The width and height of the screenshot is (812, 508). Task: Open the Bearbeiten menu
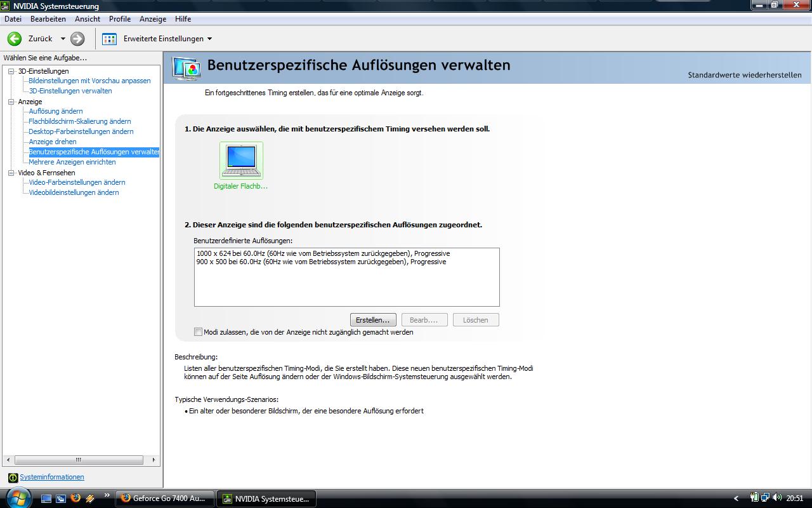point(48,19)
